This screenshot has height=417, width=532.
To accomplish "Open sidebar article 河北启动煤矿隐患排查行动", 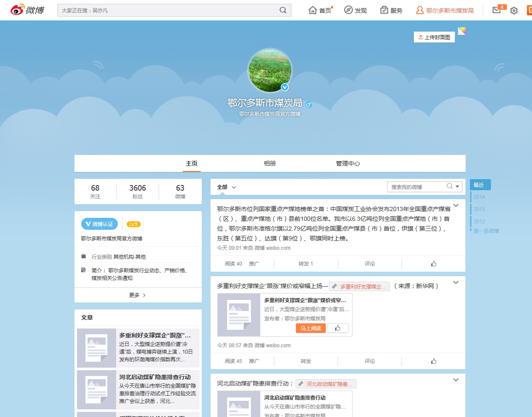I will [155, 377].
